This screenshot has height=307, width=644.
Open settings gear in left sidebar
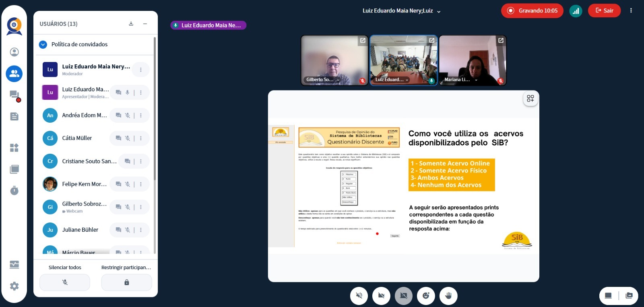14,286
